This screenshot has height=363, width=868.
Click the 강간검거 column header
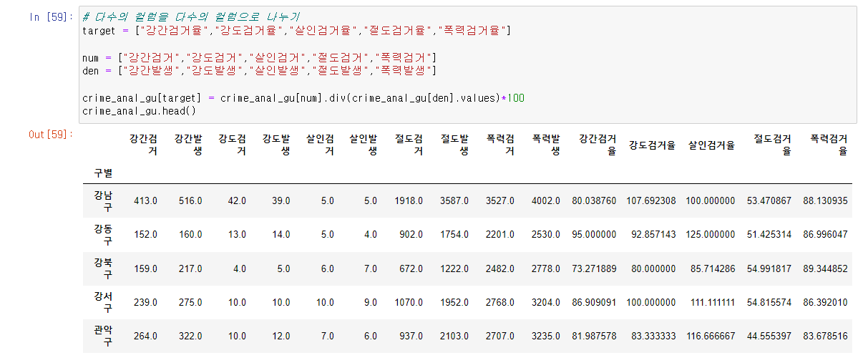[x=145, y=145]
